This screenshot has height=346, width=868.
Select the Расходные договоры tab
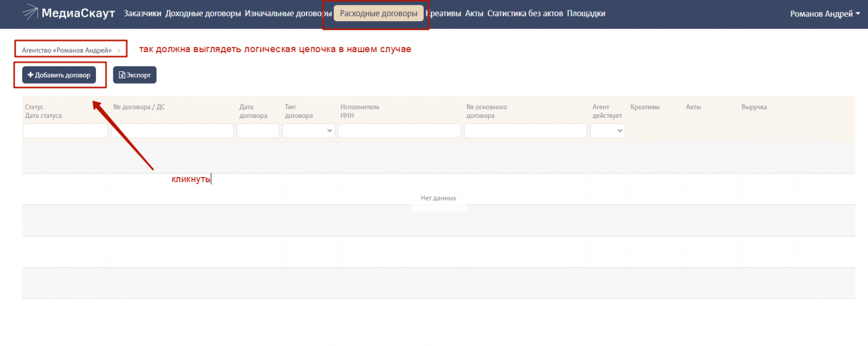pos(379,14)
